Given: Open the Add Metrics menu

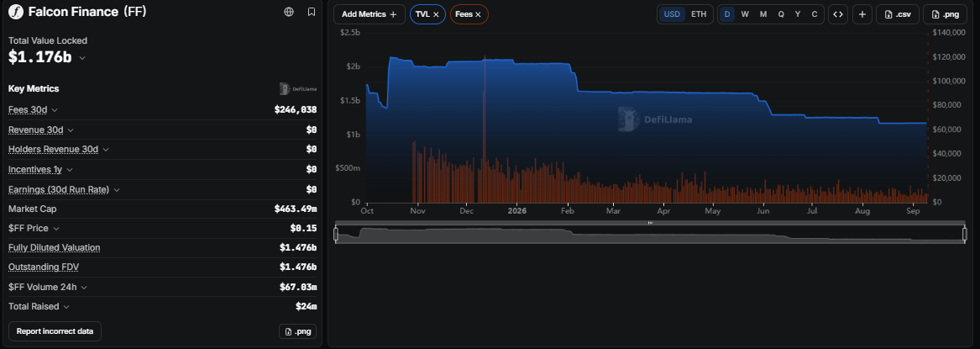Looking at the screenshot, I should (369, 14).
